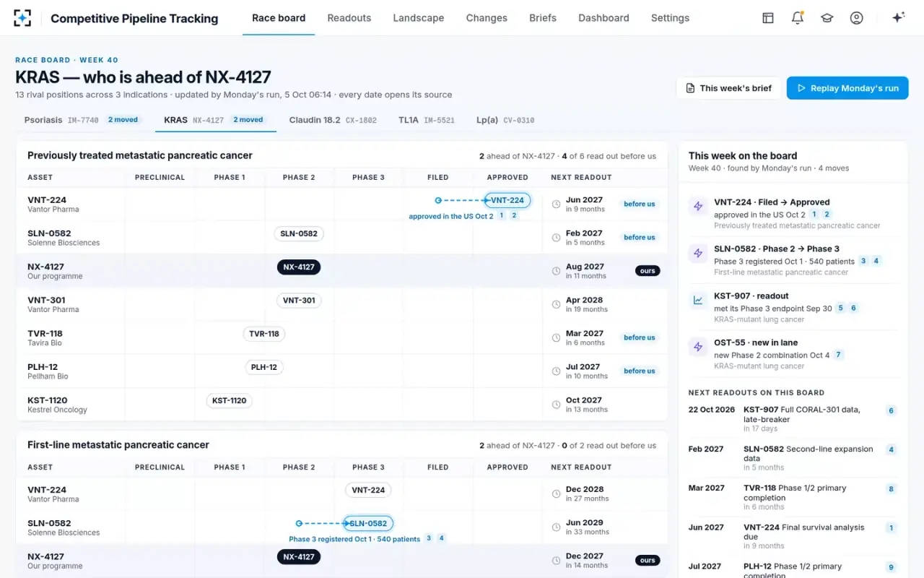Click clock icon next to Dec 2028 readout
Screen dimensions: 924x578
(556, 494)
